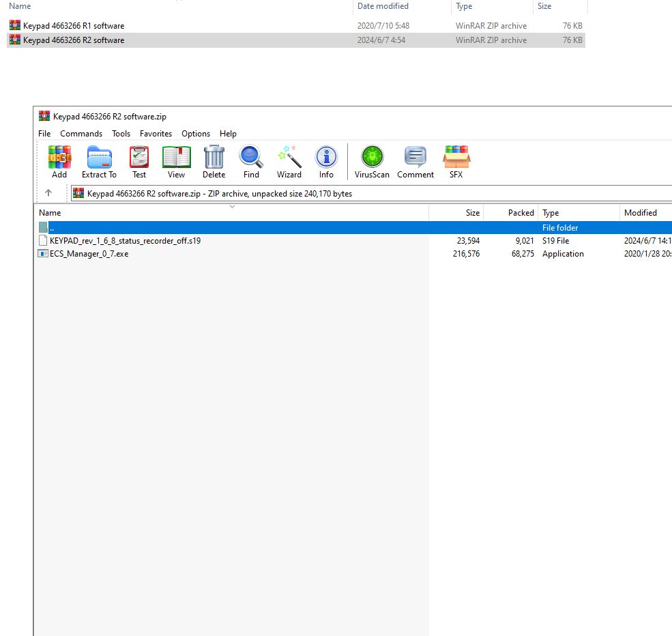Sort by WinRAR Size column header
Image resolution: width=672 pixels, height=636 pixels.
456,213
